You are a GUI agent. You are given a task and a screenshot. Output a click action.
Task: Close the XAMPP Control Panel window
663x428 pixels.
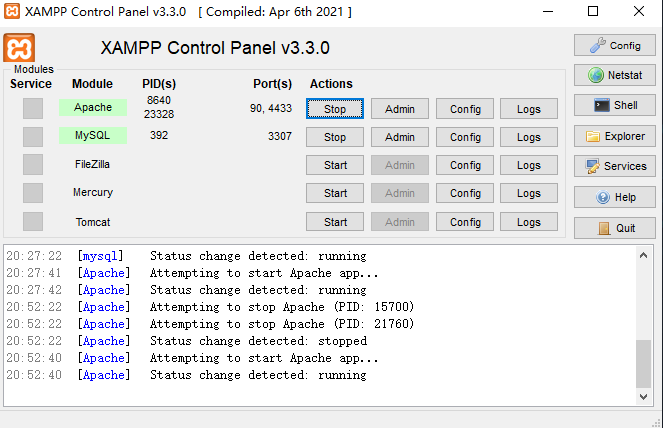click(x=639, y=11)
